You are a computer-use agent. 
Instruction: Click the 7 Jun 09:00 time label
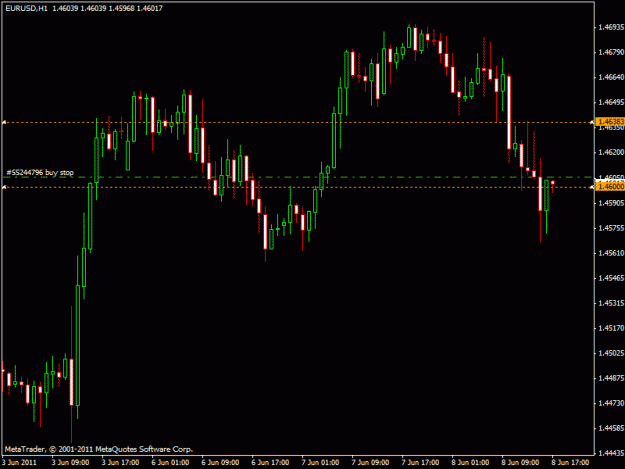click(x=370, y=463)
